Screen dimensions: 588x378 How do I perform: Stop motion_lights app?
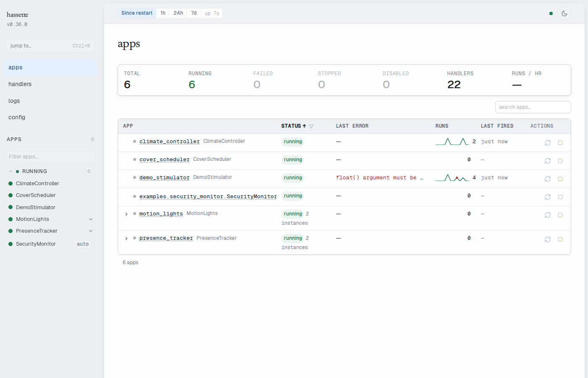click(x=560, y=215)
